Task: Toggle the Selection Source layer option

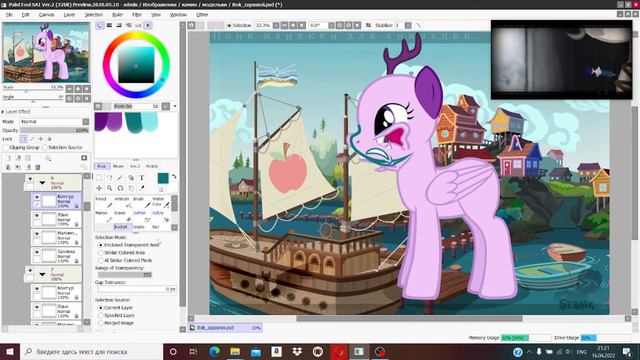Action: (x=45, y=147)
